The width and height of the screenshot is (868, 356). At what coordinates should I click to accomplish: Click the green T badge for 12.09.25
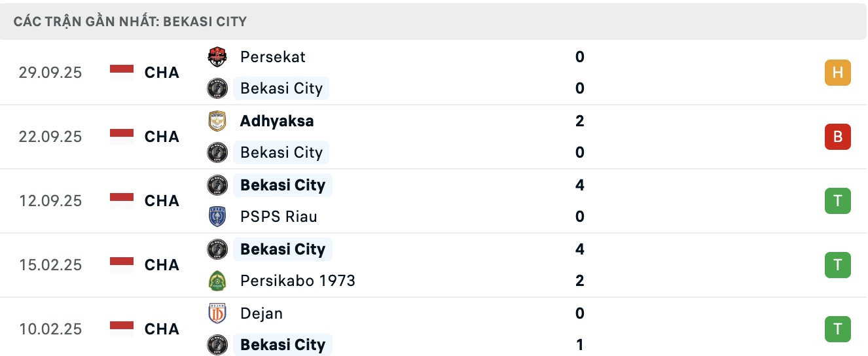pos(837,201)
